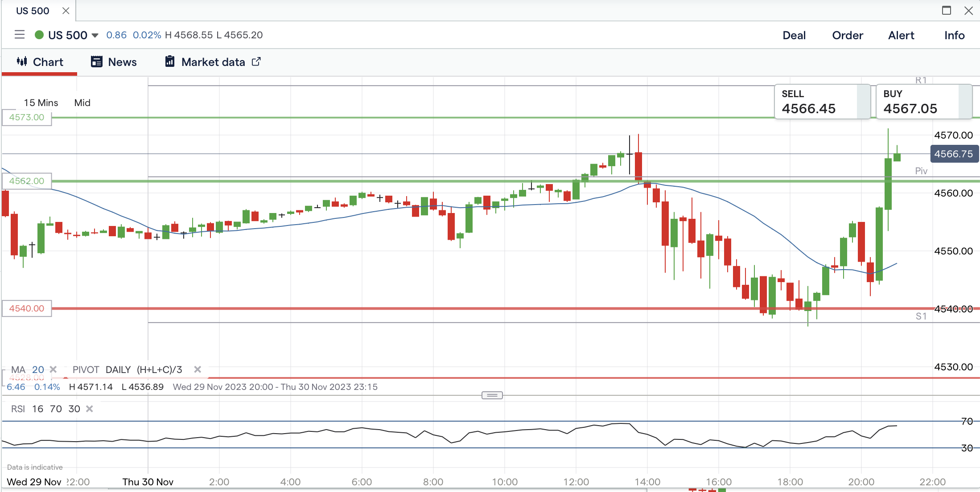Click the R1 pivot label
Image resolution: width=980 pixels, height=492 pixels.
click(x=921, y=80)
